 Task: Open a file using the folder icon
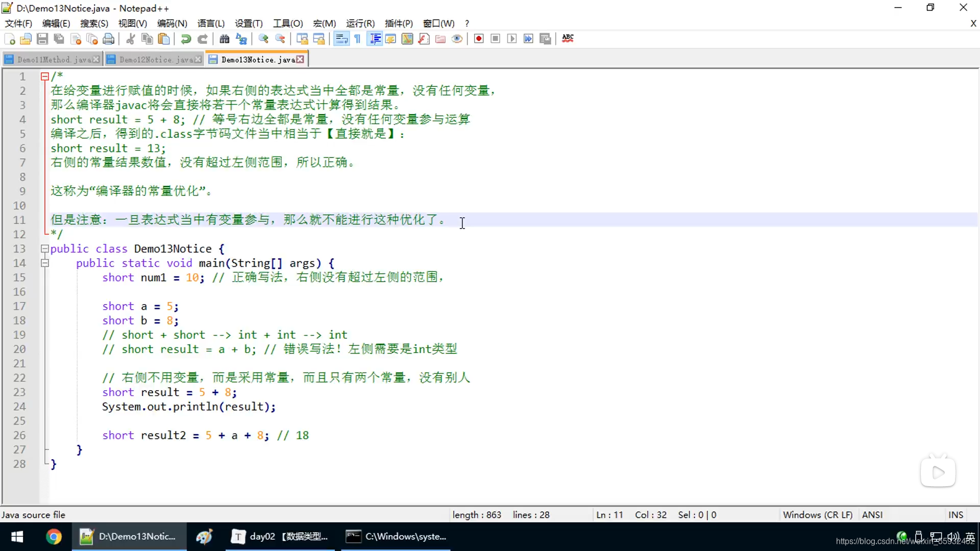tap(26, 39)
